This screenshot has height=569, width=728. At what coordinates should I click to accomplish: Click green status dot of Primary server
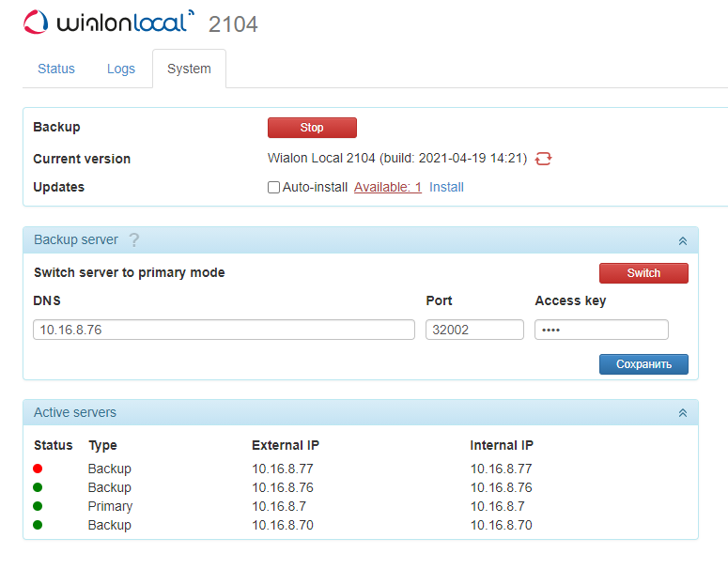click(x=39, y=506)
